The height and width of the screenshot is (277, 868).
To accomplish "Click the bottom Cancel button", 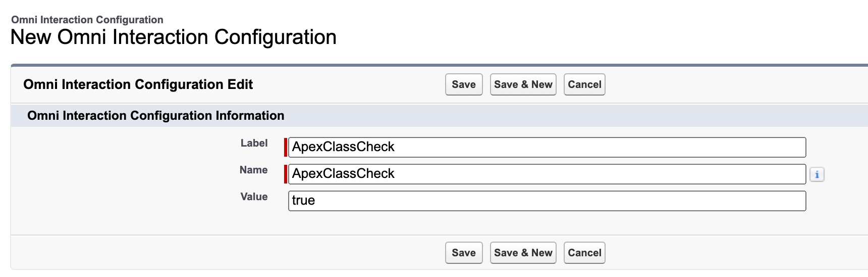I will tap(584, 253).
